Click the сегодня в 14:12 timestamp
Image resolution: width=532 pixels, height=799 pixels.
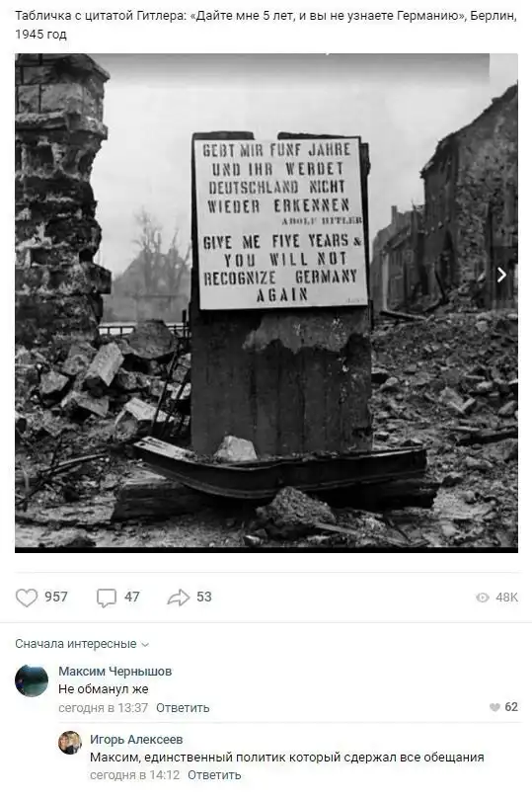[x=135, y=775]
